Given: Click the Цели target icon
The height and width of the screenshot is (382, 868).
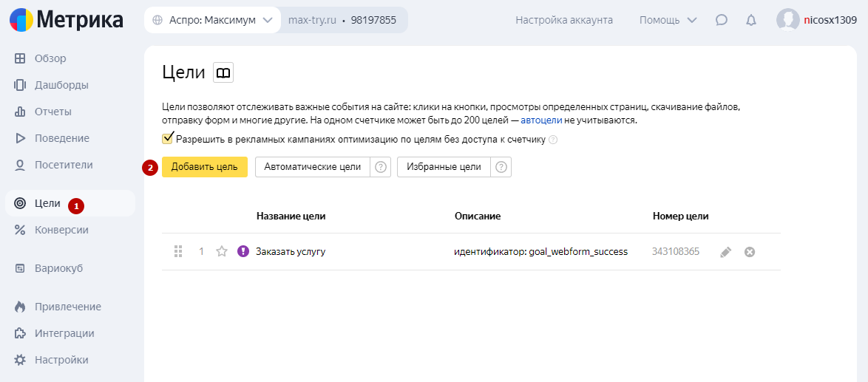Looking at the screenshot, I should (x=20, y=203).
